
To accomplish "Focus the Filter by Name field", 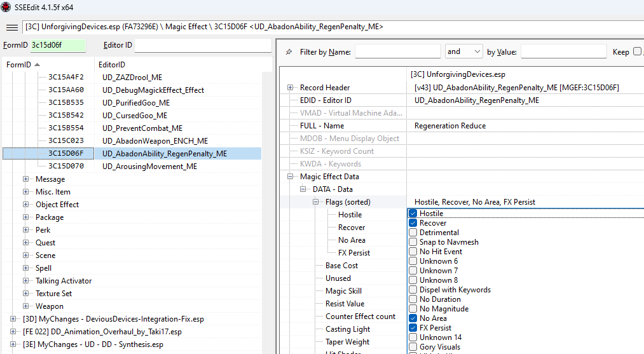I will pos(397,51).
